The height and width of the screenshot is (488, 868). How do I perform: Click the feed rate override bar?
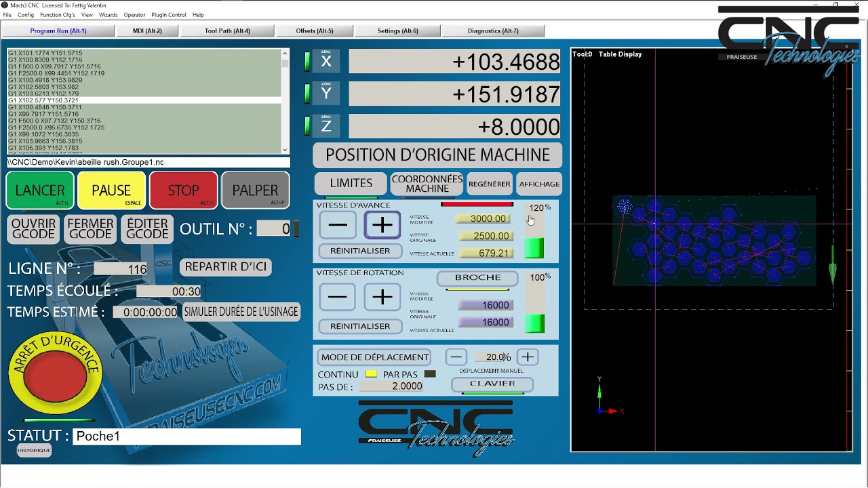(534, 236)
